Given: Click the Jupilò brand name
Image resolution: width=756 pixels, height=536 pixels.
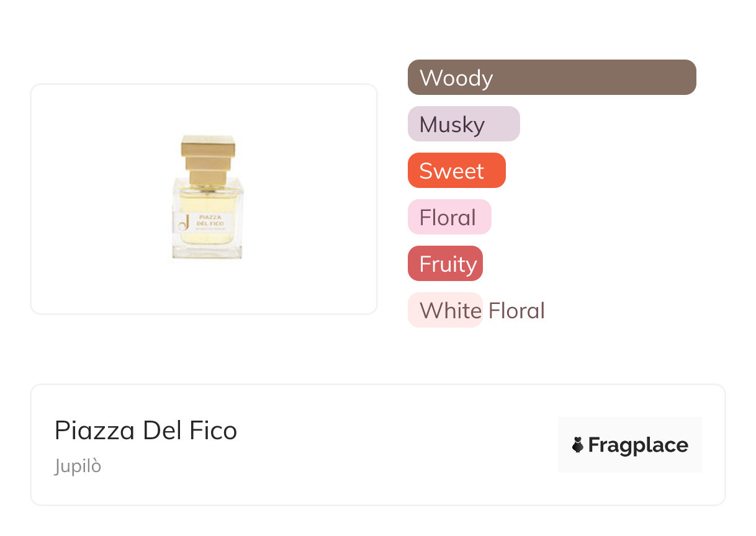Looking at the screenshot, I should (x=78, y=466).
